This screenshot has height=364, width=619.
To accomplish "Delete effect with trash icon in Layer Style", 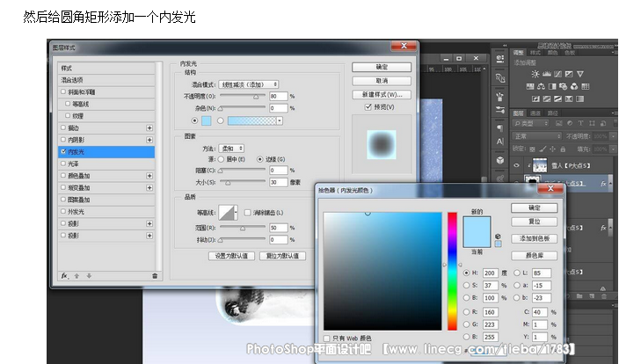I will 155,276.
